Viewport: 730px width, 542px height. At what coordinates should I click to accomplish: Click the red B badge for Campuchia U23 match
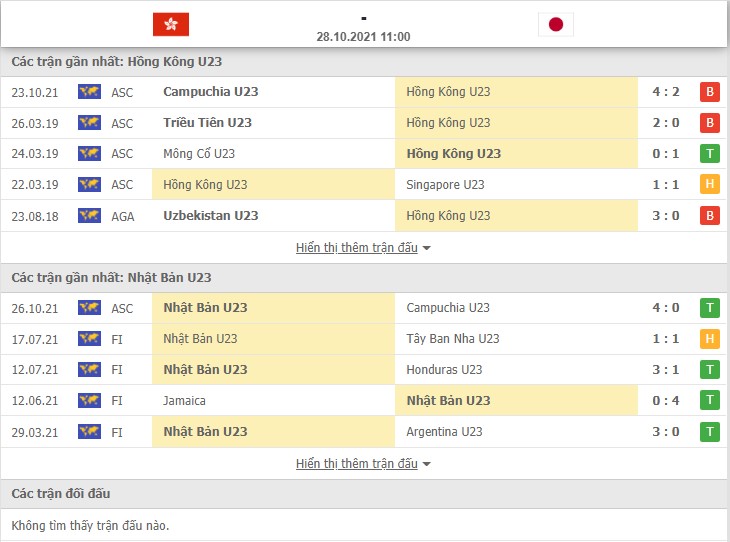point(710,92)
